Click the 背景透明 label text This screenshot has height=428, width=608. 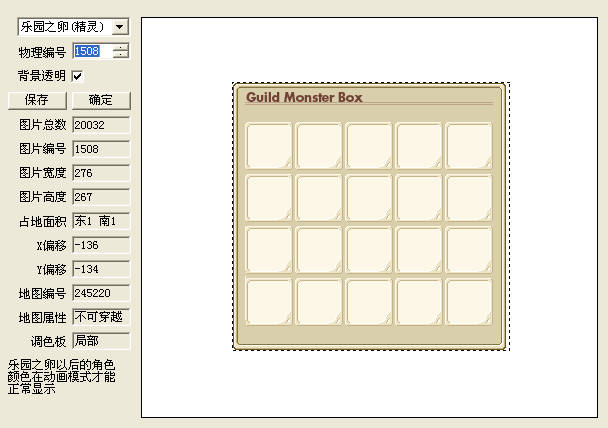coord(41,76)
